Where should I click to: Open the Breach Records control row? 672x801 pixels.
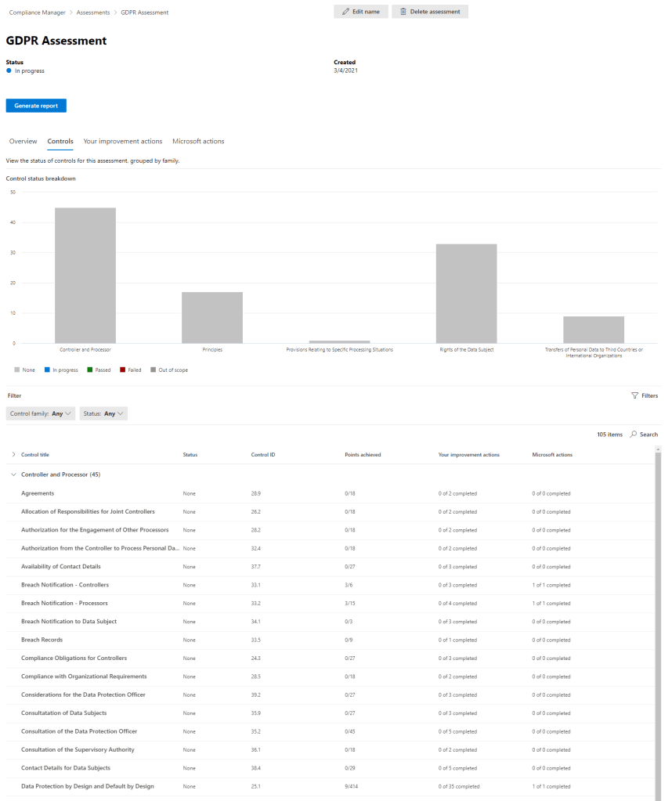tap(43, 640)
